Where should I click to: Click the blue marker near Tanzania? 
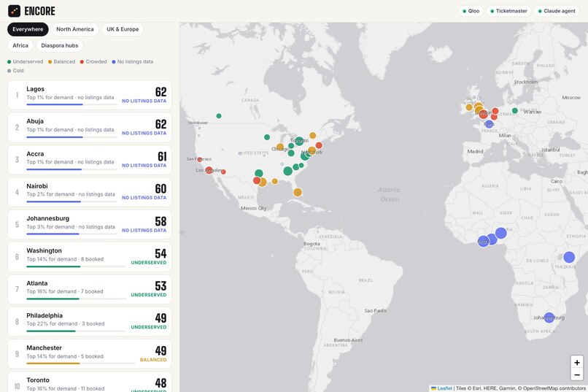pyautogui.click(x=569, y=257)
